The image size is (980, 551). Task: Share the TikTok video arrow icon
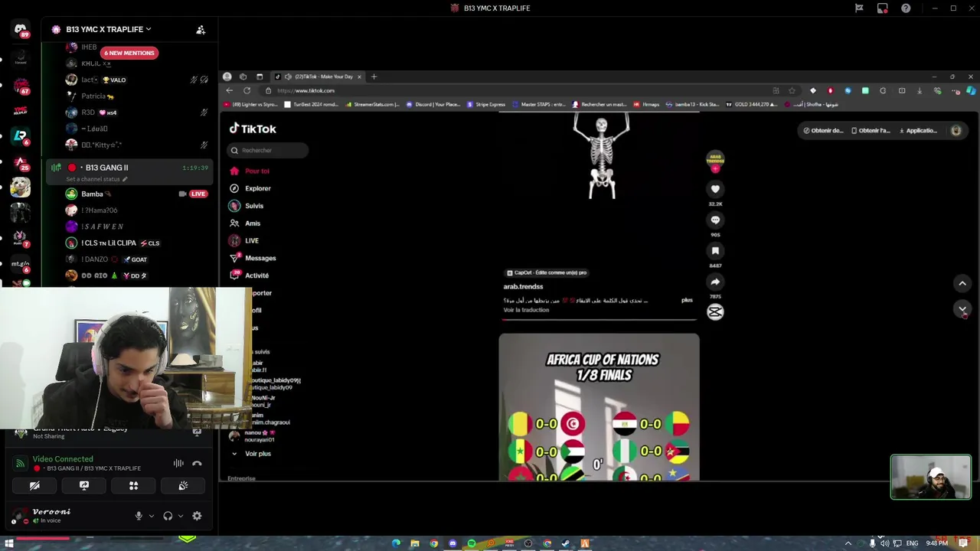pos(715,282)
